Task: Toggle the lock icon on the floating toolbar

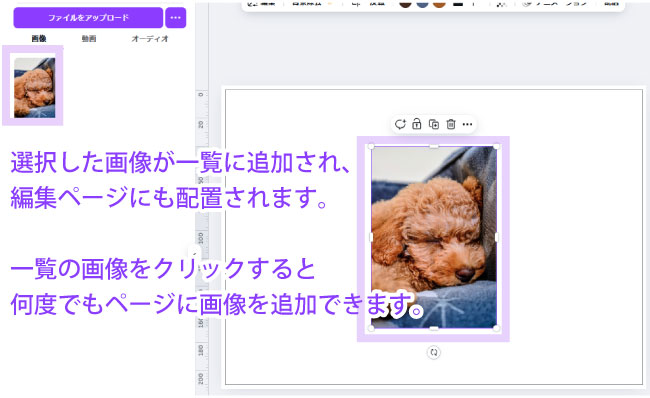Action: pos(417,124)
